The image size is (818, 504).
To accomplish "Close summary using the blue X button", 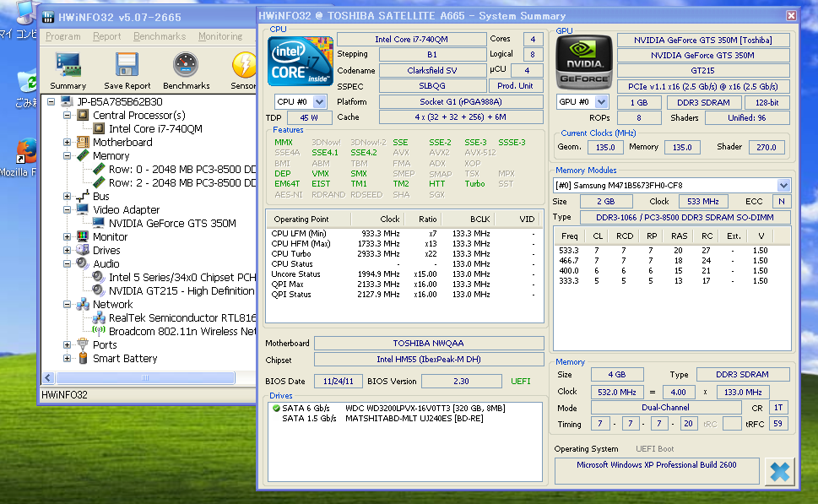I will tap(780, 472).
